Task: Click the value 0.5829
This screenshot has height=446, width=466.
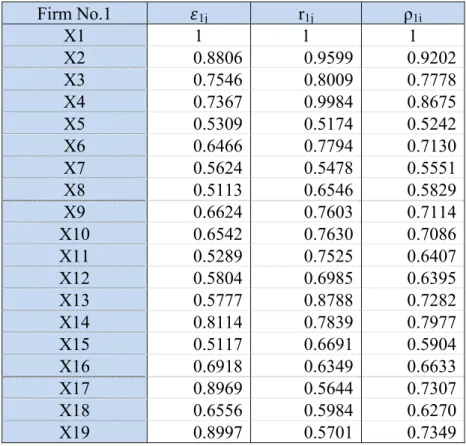Action: click(x=431, y=190)
